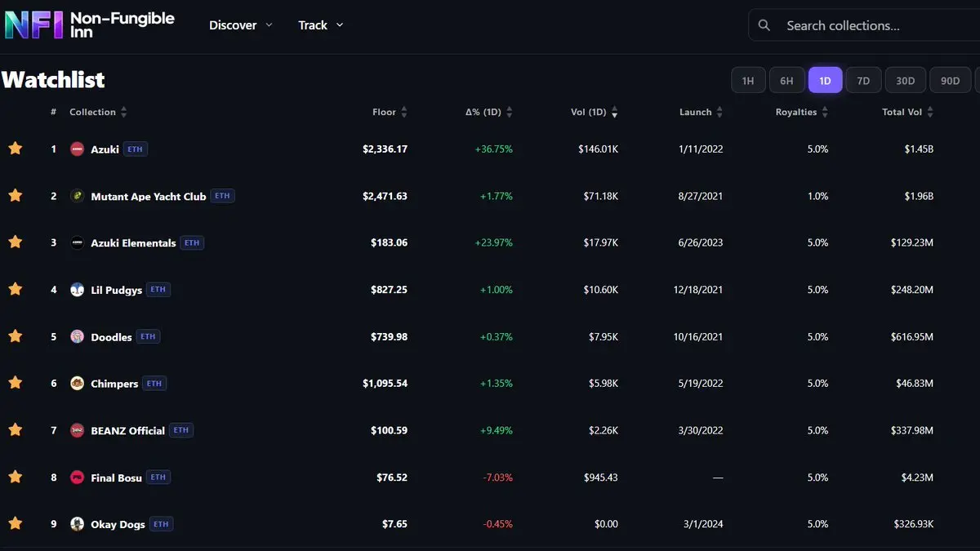Click the BEANZ Official avatar icon

click(x=77, y=430)
